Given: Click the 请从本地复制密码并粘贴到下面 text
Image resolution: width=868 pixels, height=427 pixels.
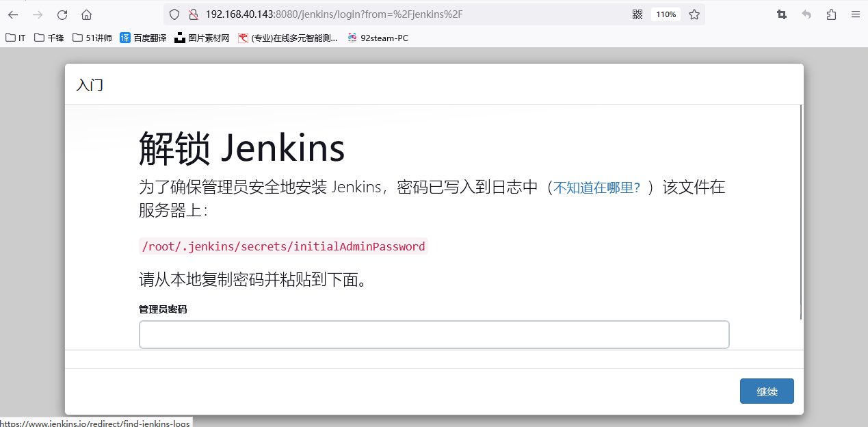Looking at the screenshot, I should coord(252,279).
